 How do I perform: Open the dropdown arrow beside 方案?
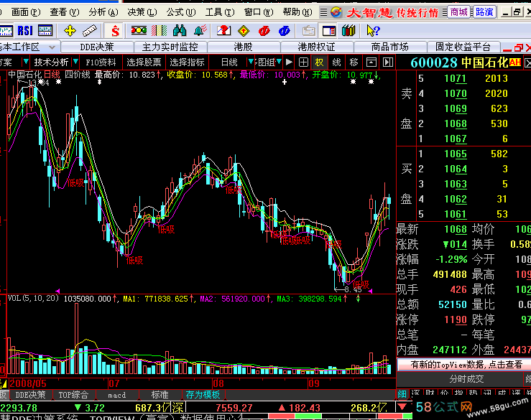pos(26,62)
